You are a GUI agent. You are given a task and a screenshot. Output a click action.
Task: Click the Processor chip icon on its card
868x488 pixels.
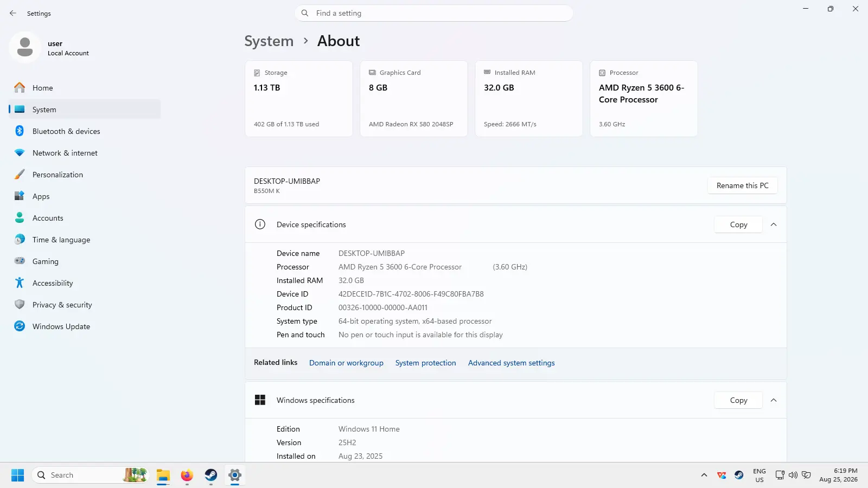click(x=602, y=73)
